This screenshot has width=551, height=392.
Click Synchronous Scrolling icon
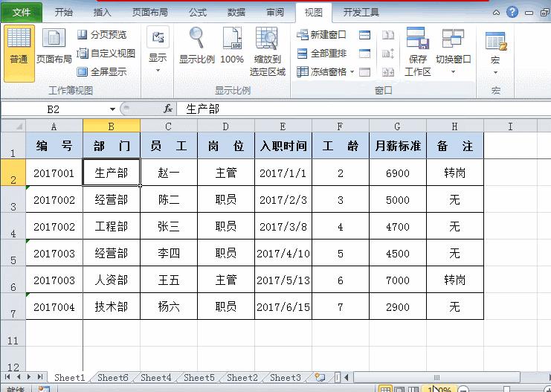pyautogui.click(x=388, y=54)
